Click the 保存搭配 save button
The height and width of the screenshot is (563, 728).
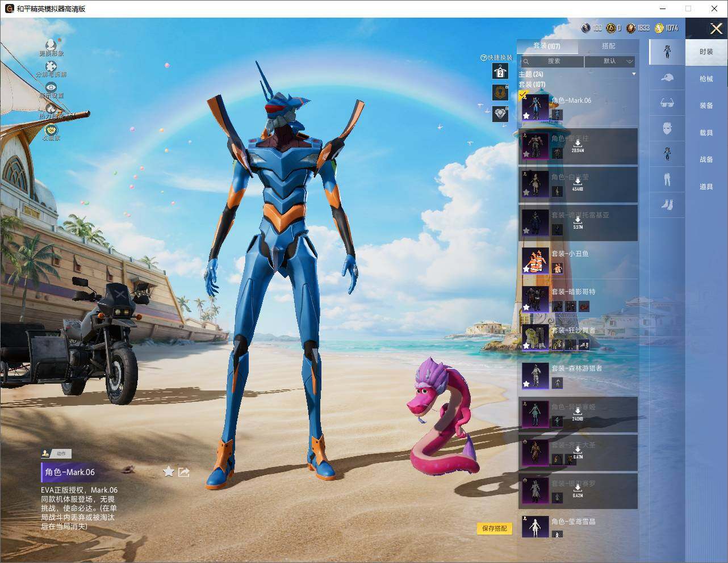pos(495,528)
